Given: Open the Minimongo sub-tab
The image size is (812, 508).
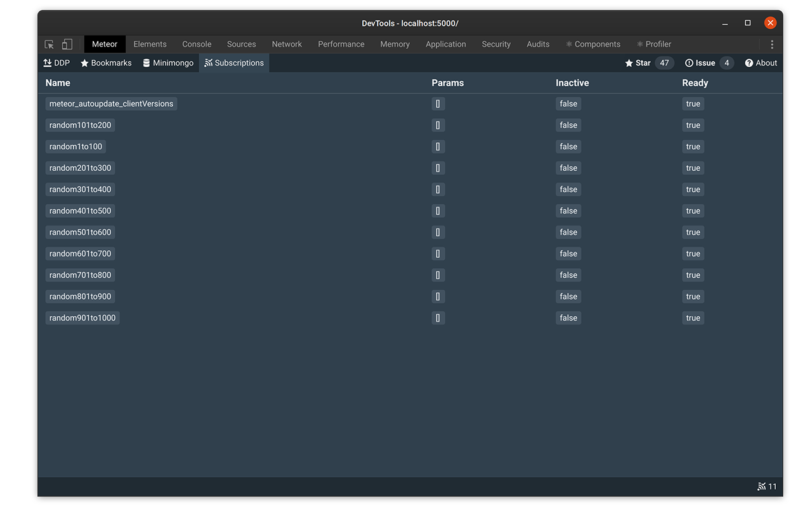Looking at the screenshot, I should point(168,63).
